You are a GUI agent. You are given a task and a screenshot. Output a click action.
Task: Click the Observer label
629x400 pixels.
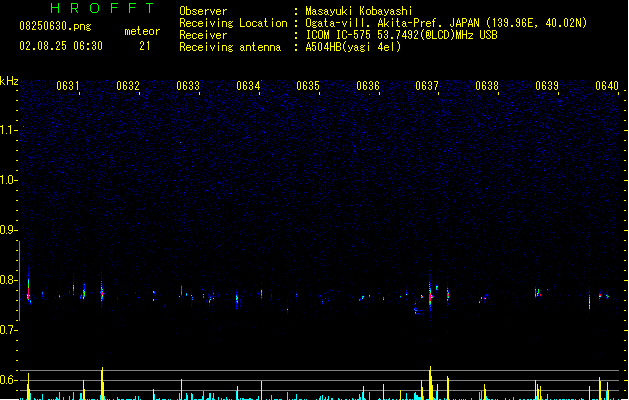[203, 11]
